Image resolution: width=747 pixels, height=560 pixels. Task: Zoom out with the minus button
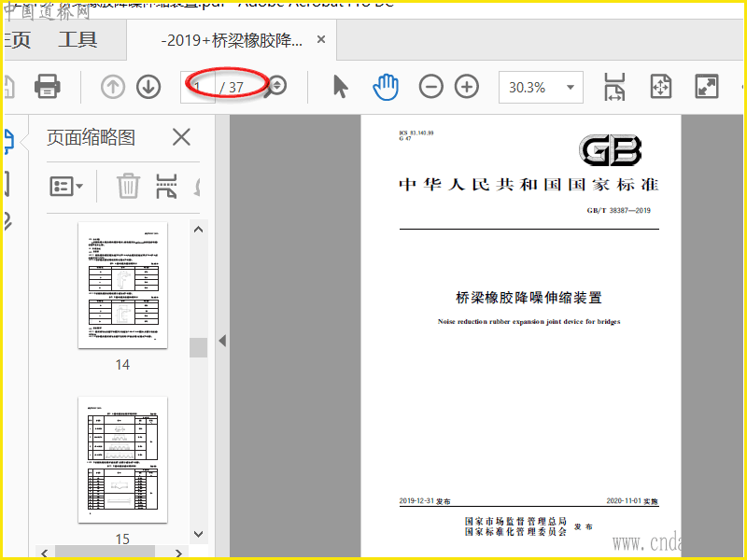431,87
